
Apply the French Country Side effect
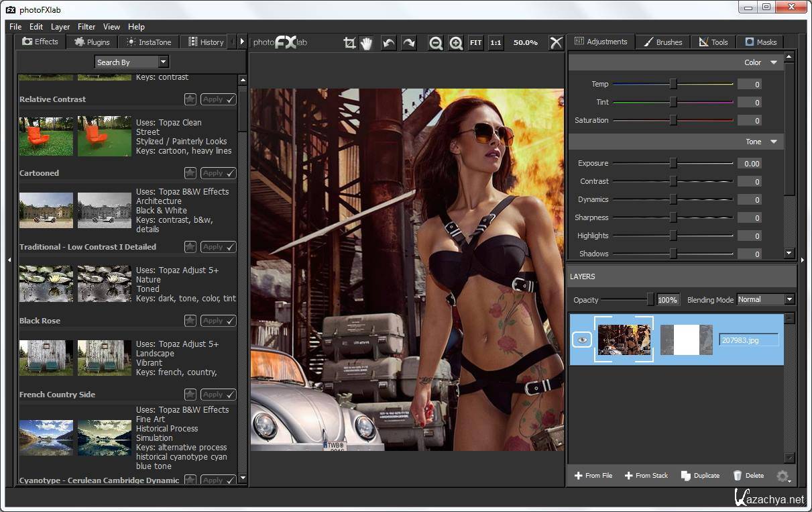point(218,395)
